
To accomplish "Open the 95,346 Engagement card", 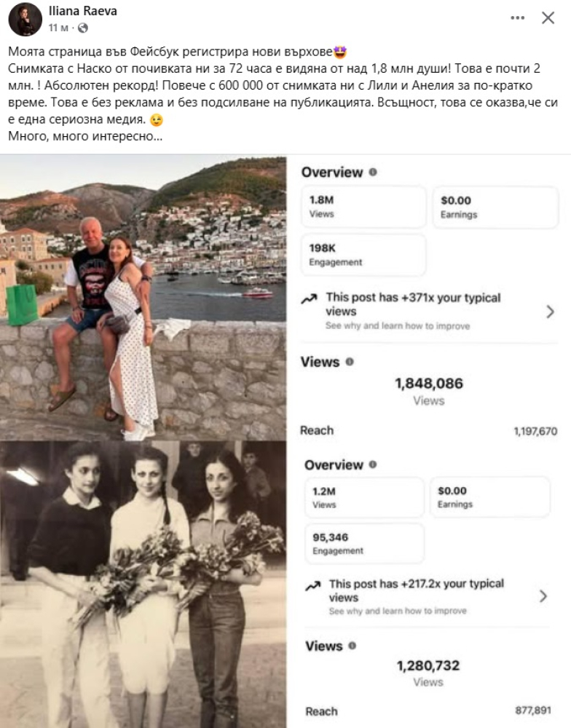I will point(363,544).
